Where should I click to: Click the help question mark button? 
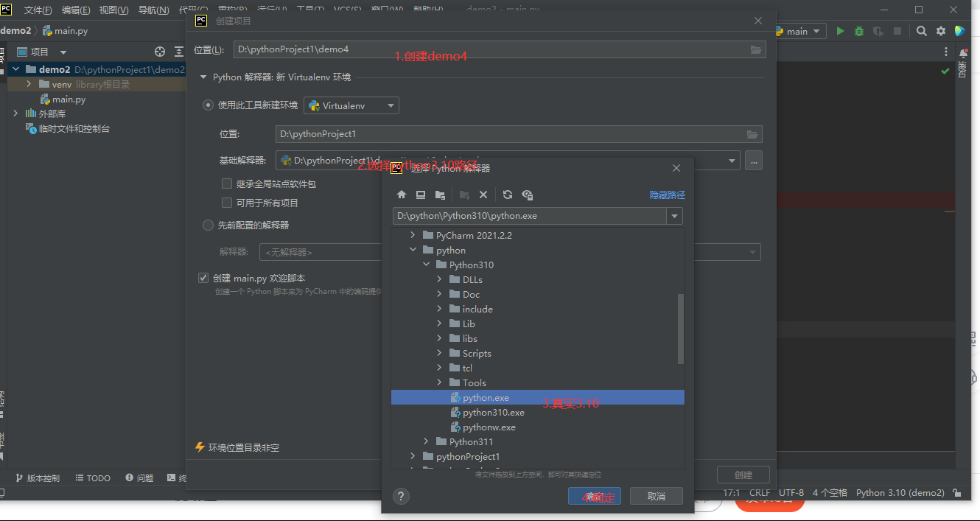[x=401, y=496]
